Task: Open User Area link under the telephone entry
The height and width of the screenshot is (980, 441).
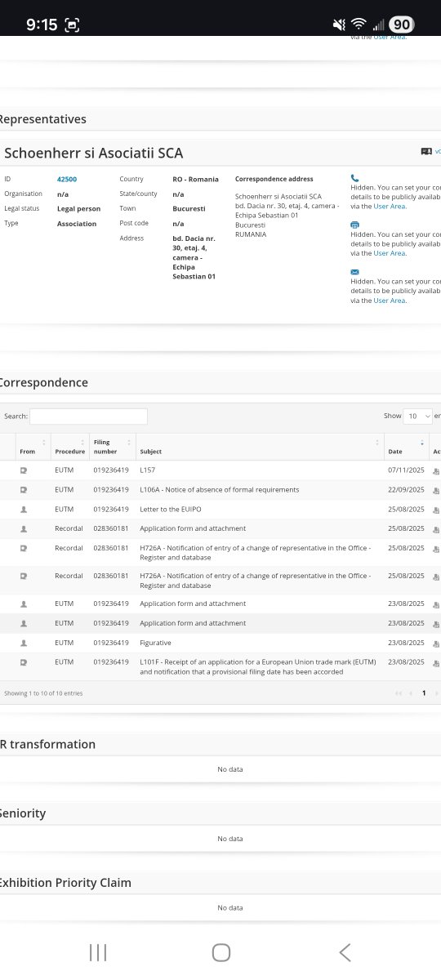Action: [390, 206]
